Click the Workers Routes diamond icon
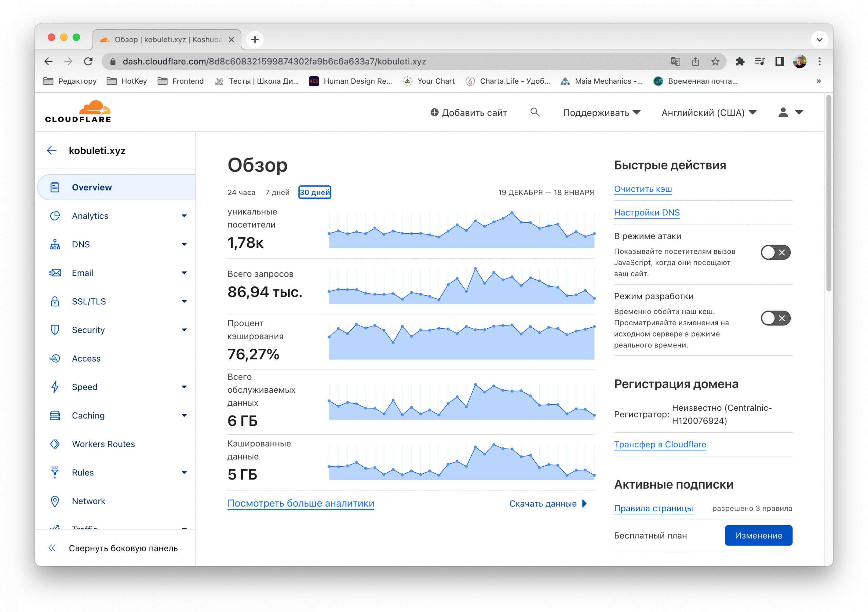This screenshot has height=612, width=868. point(55,444)
